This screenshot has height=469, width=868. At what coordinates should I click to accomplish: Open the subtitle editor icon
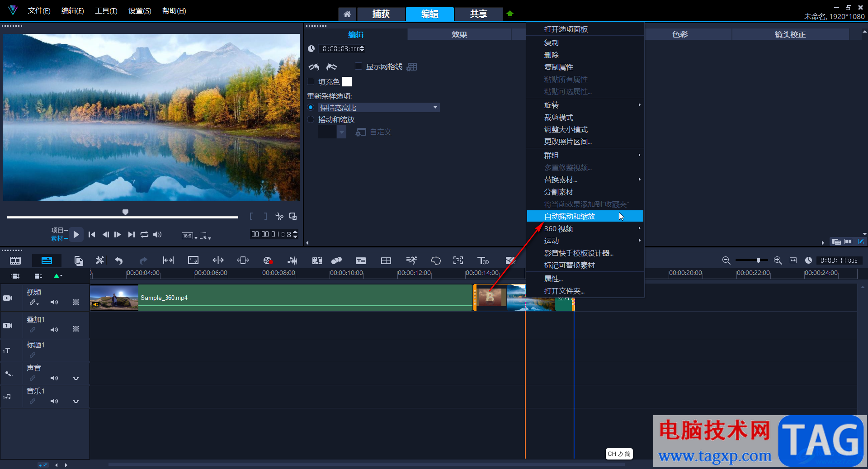pyautogui.click(x=361, y=261)
